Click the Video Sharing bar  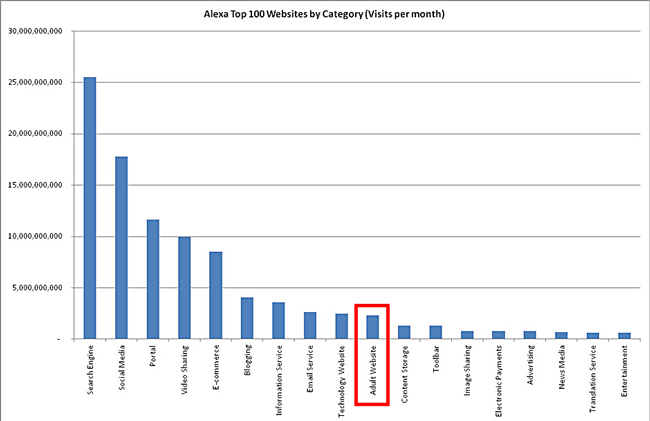[184, 288]
